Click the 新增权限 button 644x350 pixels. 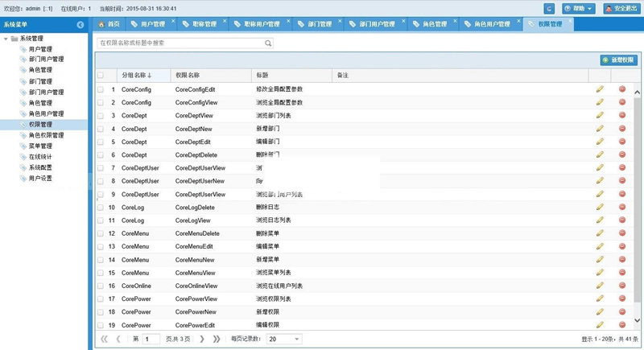[x=618, y=60]
